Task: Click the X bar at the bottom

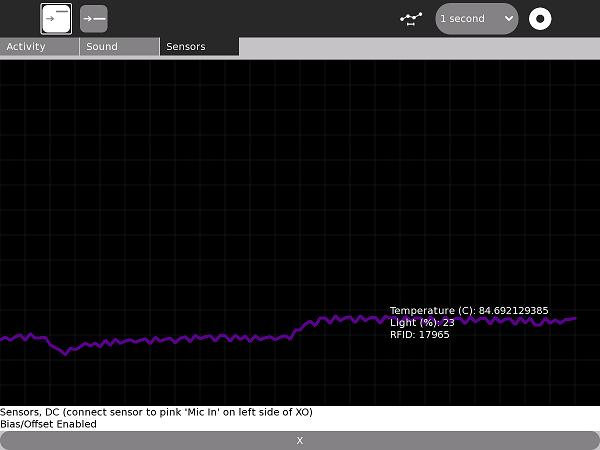Action: click(300, 440)
